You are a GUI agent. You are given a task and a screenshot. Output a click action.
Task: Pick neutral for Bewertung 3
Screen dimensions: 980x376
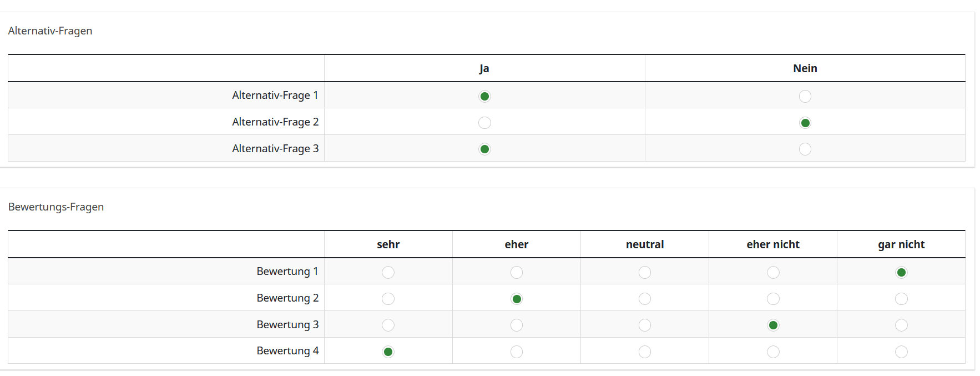644,325
